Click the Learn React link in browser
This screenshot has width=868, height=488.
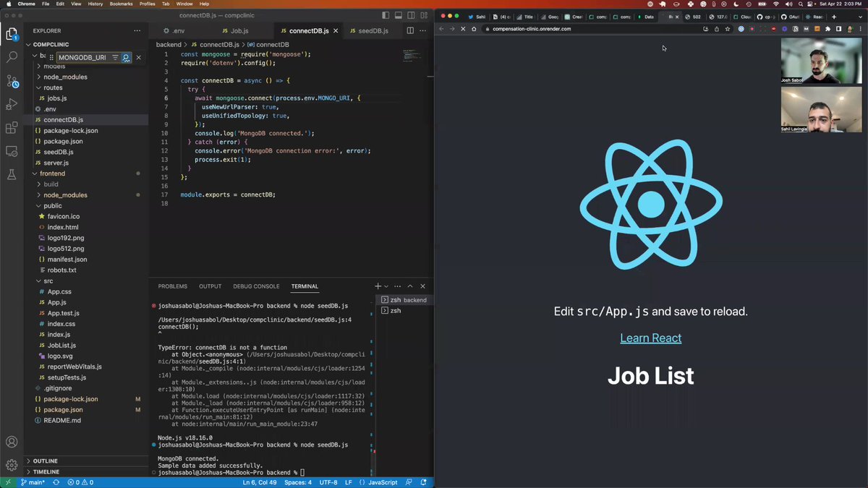(651, 338)
